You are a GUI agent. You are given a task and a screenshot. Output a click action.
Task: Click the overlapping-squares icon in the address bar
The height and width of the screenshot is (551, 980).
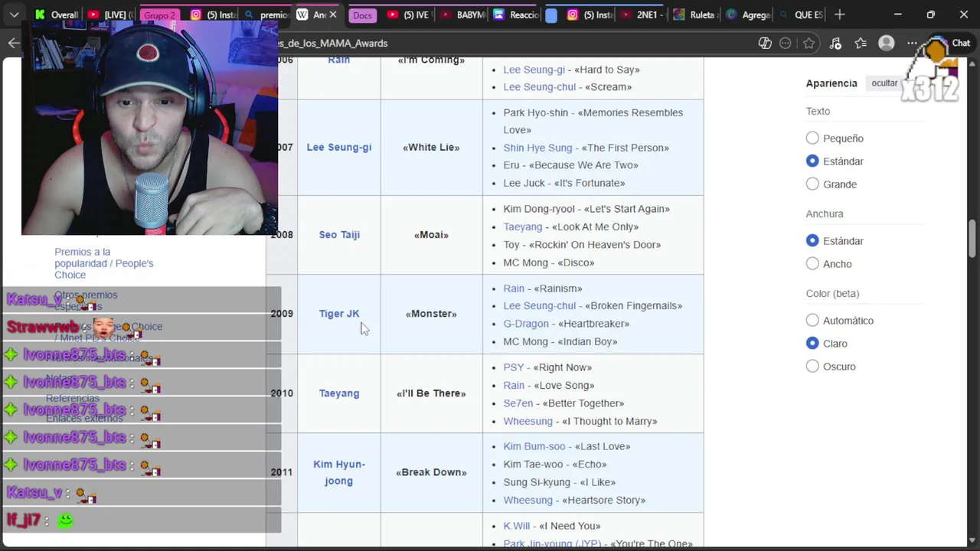pyautogui.click(x=765, y=43)
